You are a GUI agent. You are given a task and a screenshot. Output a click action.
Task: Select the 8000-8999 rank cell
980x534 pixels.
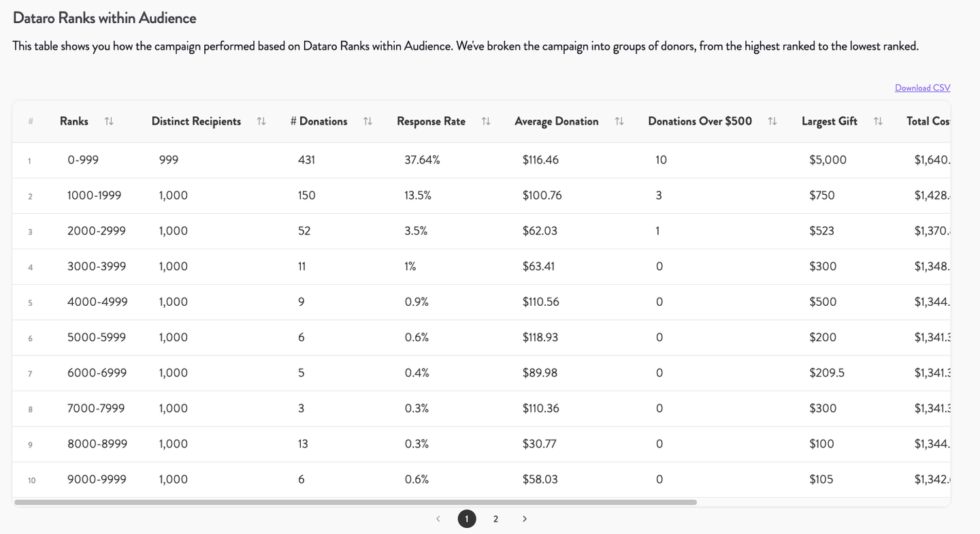click(97, 443)
